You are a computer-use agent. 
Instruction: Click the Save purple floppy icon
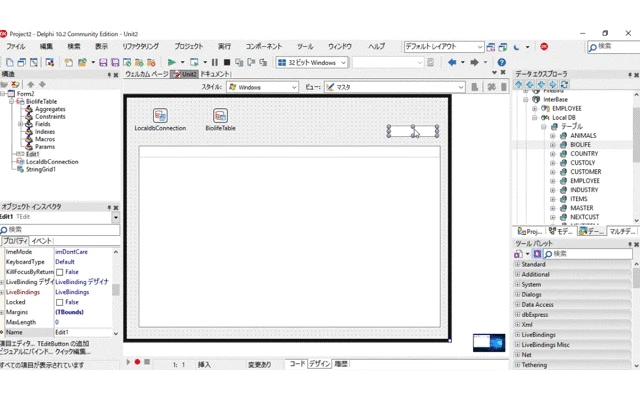(x=103, y=62)
